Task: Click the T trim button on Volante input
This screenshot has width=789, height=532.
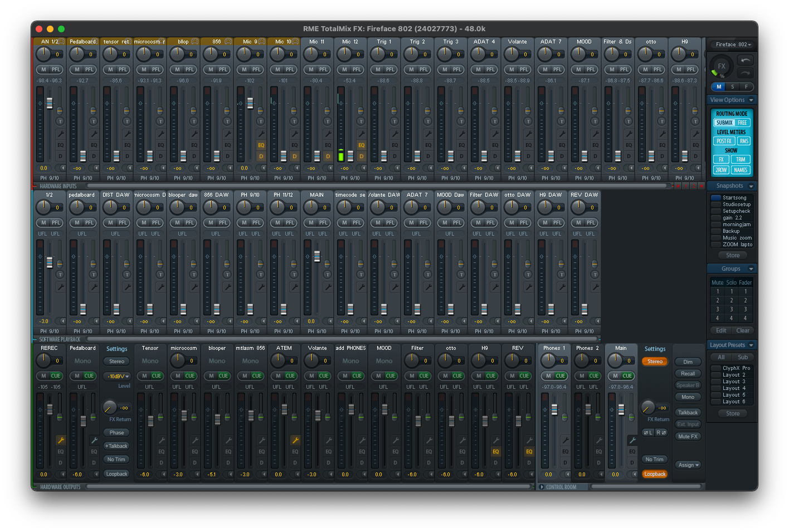Action: (528, 121)
